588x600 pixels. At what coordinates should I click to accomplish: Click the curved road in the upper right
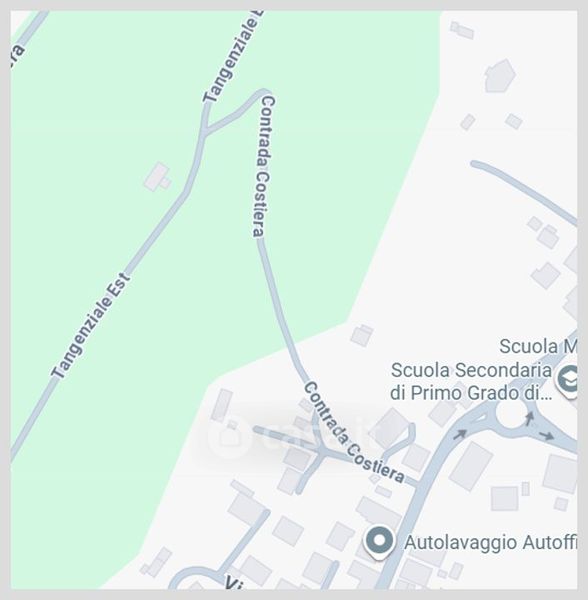[x=524, y=192]
